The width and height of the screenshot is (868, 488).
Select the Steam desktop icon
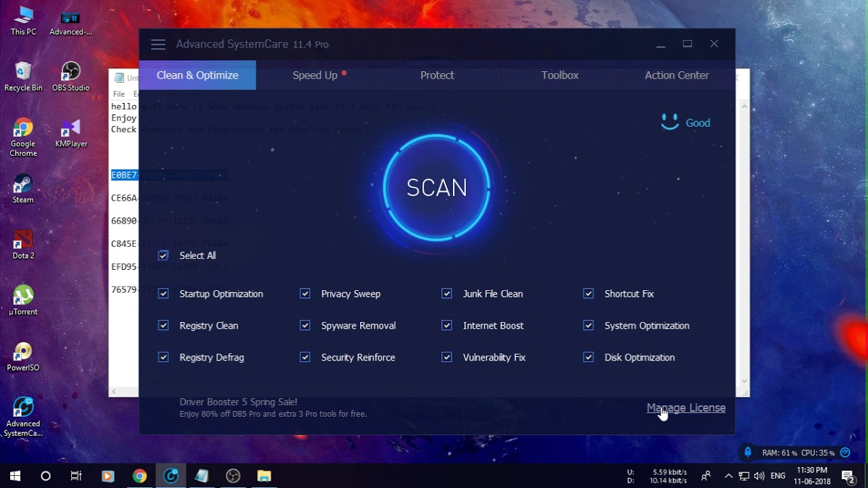pos(23,189)
